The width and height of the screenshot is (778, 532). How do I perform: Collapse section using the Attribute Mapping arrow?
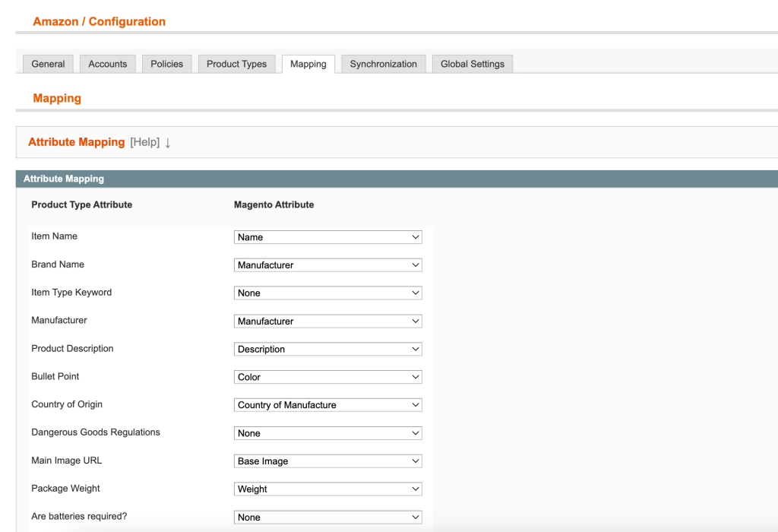168,143
